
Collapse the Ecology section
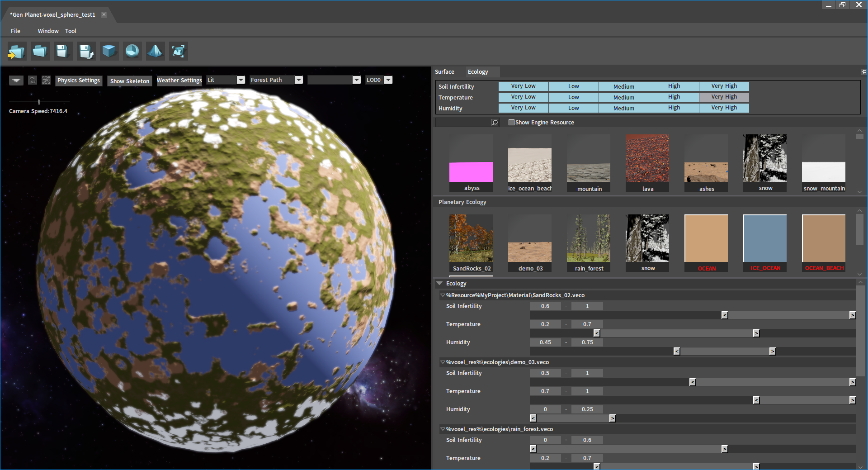[439, 284]
